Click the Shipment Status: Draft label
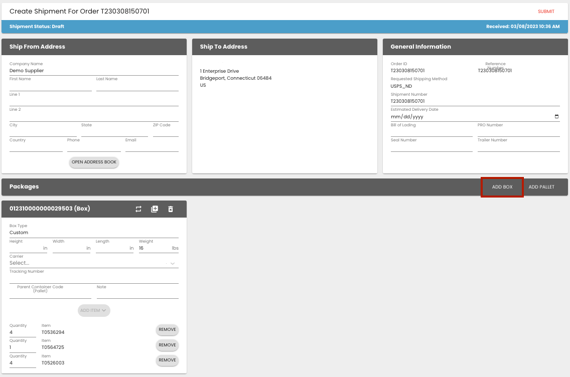The width and height of the screenshot is (570, 377). 37,27
